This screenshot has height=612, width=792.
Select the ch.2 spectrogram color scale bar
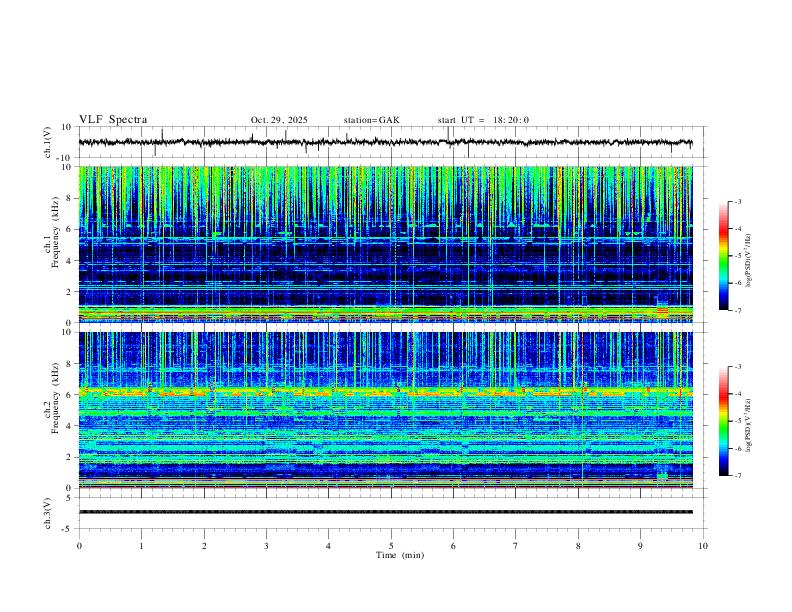723,421
